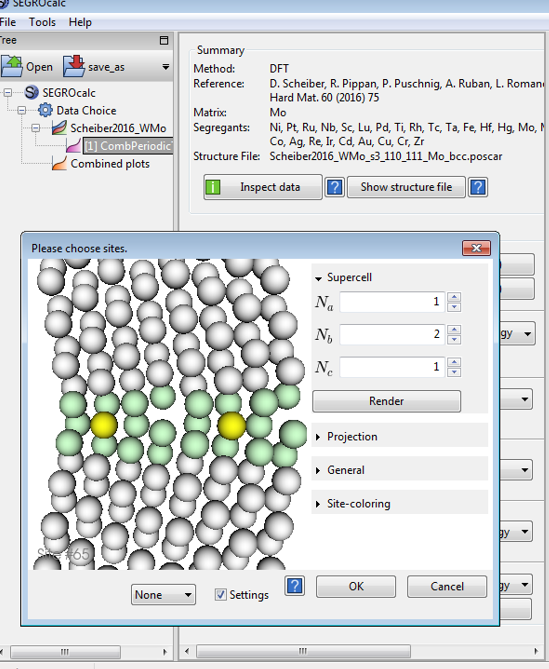The height and width of the screenshot is (669, 549).
Task: Click right arrow of main panel scrollbar
Action: (x=536, y=651)
